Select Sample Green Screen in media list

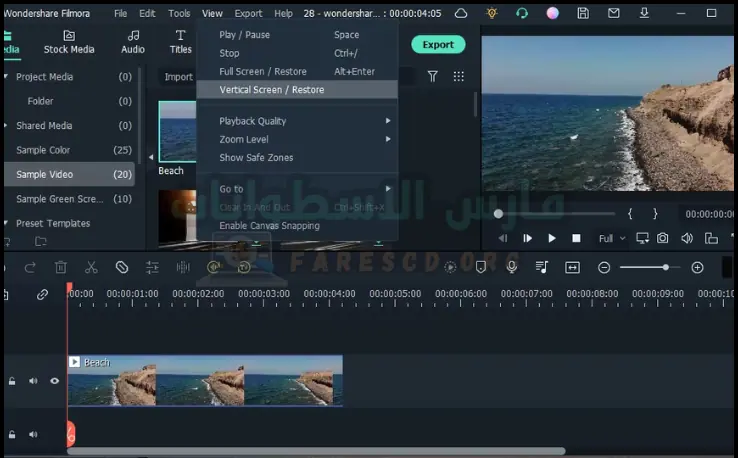[x=60, y=199]
